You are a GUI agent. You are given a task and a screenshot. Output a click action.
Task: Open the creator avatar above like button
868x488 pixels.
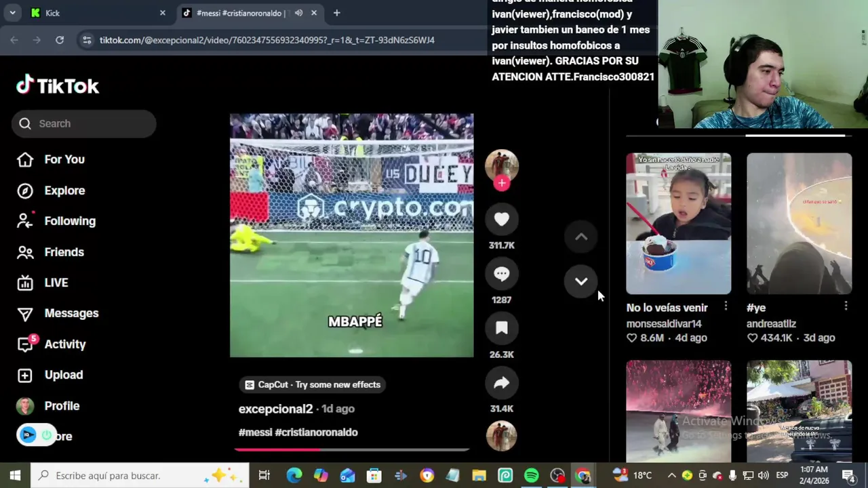[502, 165]
